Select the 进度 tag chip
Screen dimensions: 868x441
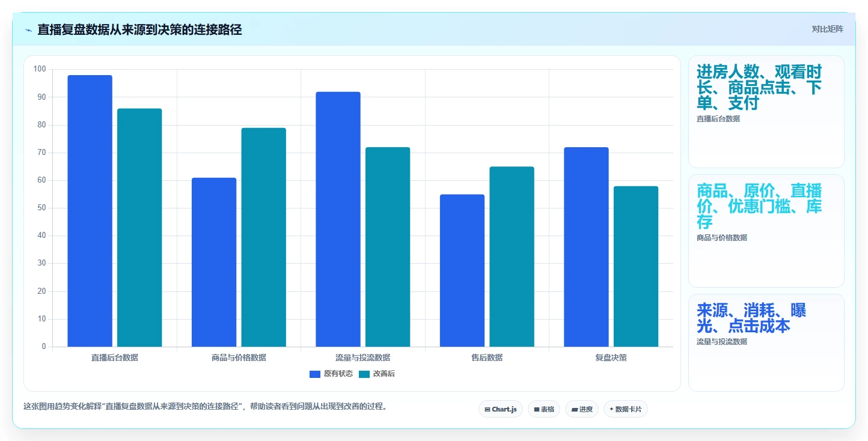tap(582, 409)
